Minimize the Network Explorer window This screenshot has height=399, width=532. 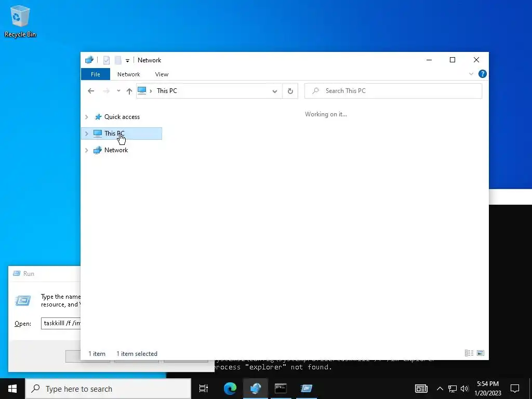point(429,60)
